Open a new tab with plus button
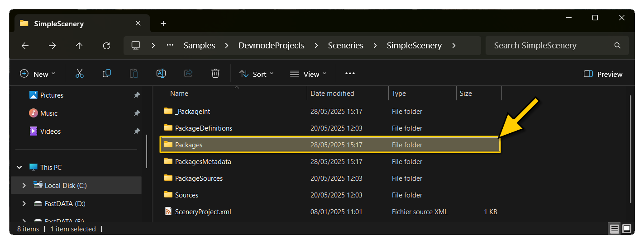 [163, 23]
